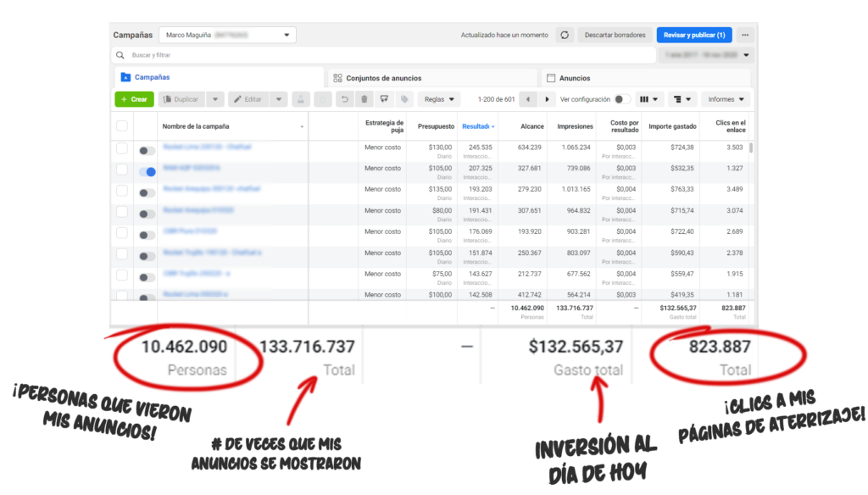
Task: Go to next page of campaigns
Action: click(x=548, y=99)
